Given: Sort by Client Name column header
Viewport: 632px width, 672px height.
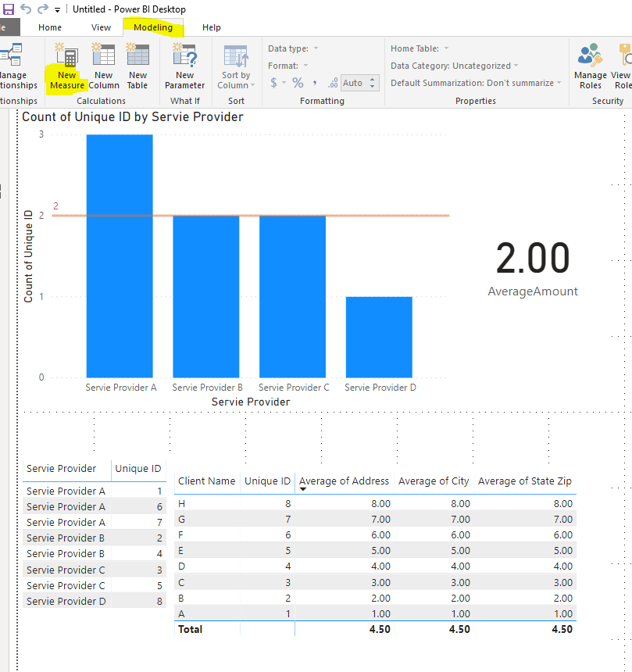Looking at the screenshot, I should click(x=206, y=481).
